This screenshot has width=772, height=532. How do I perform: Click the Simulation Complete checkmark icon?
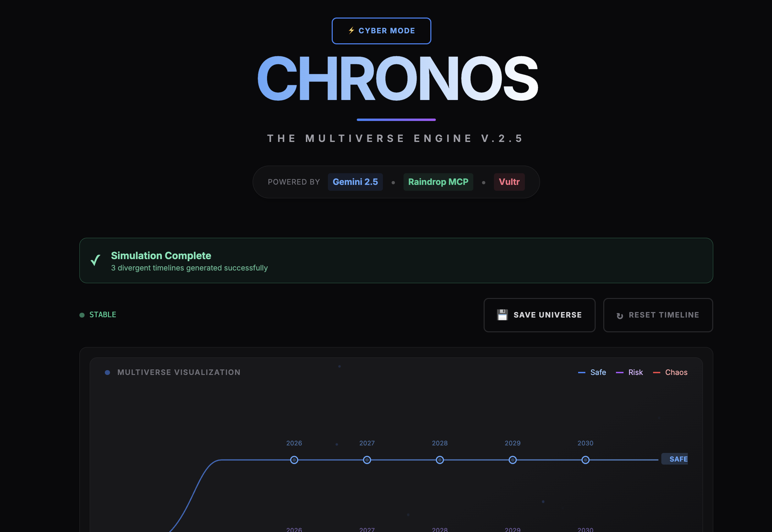coord(96,260)
